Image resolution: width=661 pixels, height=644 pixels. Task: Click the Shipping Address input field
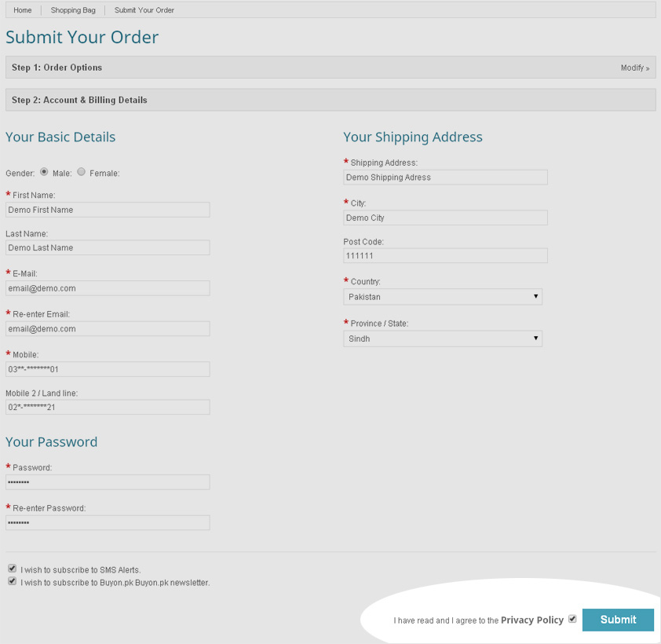pos(446,177)
